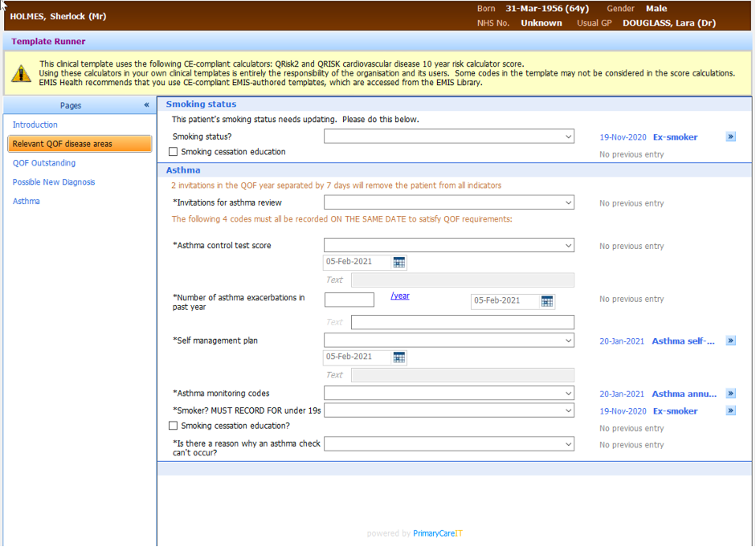Click the chevron icon next to Asthma self-... entry
The height and width of the screenshot is (547, 756).
point(730,340)
